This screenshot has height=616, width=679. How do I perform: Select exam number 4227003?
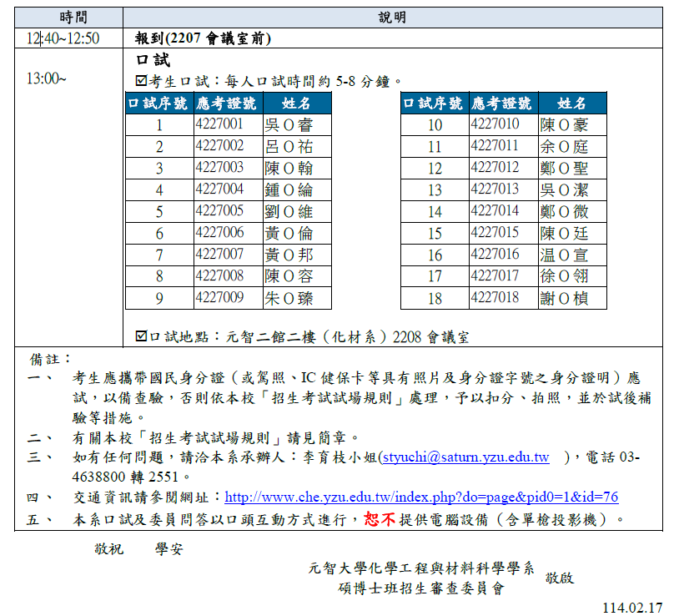(219, 167)
